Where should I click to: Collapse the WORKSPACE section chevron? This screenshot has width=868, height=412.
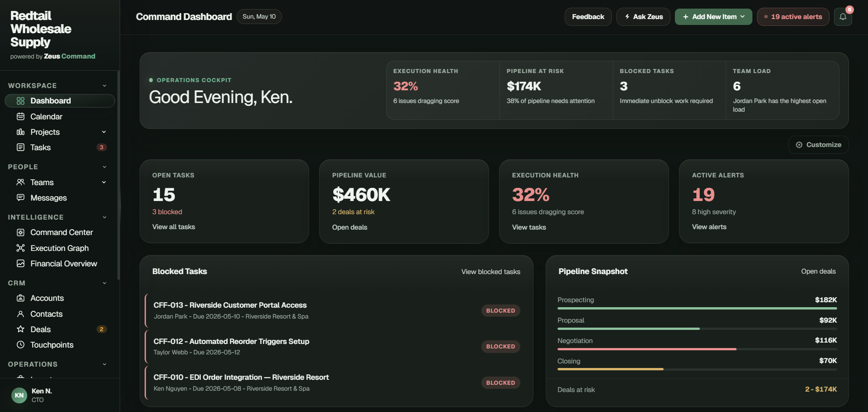coord(105,86)
